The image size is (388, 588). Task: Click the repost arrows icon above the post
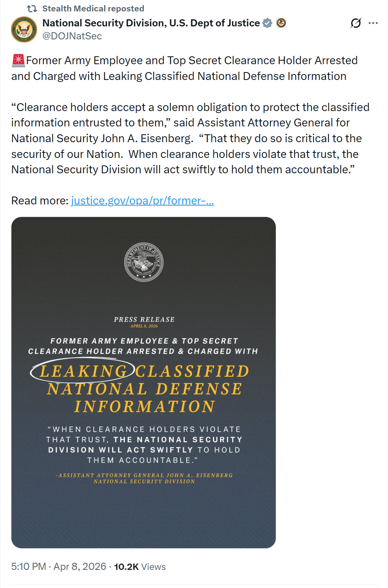coord(32,9)
